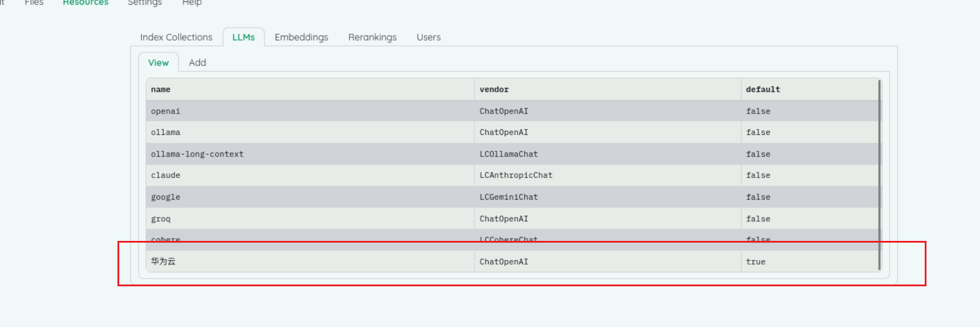The width and height of the screenshot is (980, 327).
Task: Click false default value in google row
Action: point(810,197)
